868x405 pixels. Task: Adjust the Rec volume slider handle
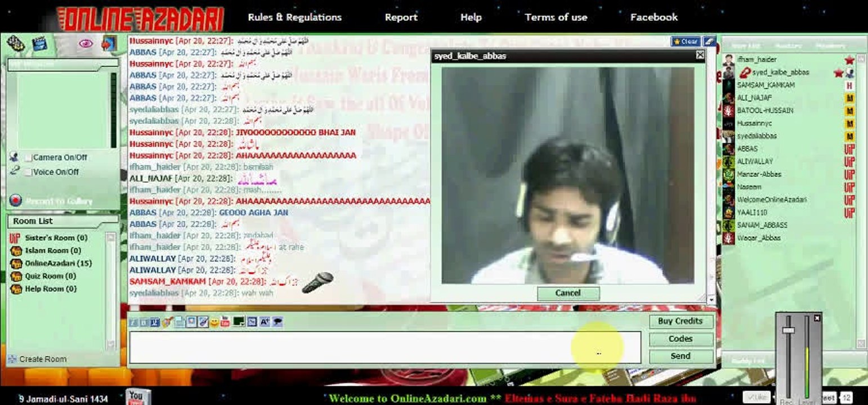click(x=789, y=331)
